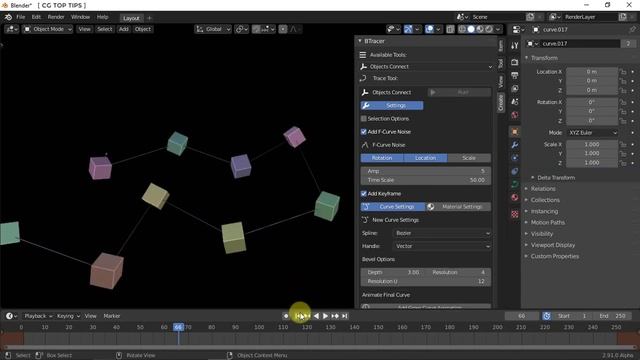Adjust the Time Scale slider
Viewport: 640px width, 360px height.
click(426, 180)
